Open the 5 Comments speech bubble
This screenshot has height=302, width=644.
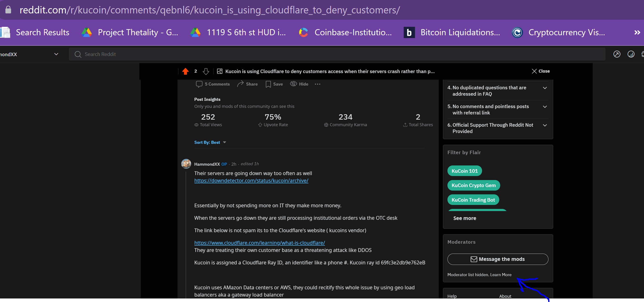[199, 84]
